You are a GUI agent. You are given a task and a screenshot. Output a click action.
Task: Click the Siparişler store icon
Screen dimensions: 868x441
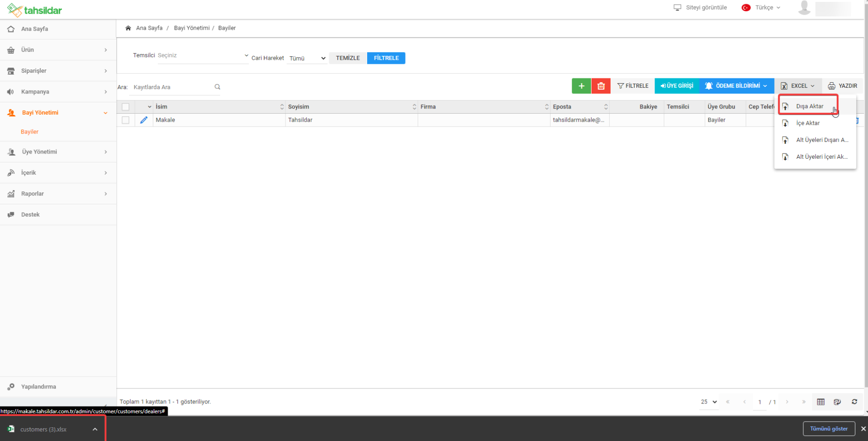(x=11, y=71)
